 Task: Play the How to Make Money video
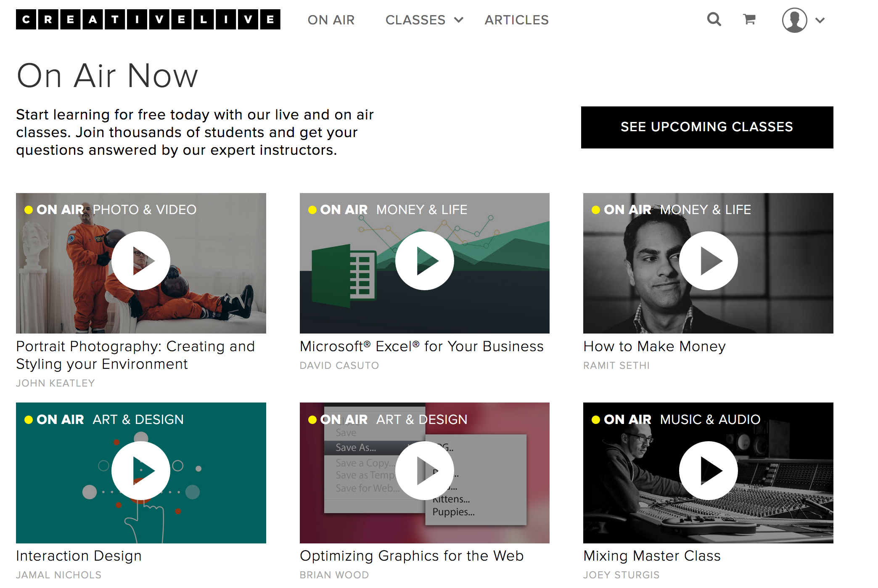708,261
